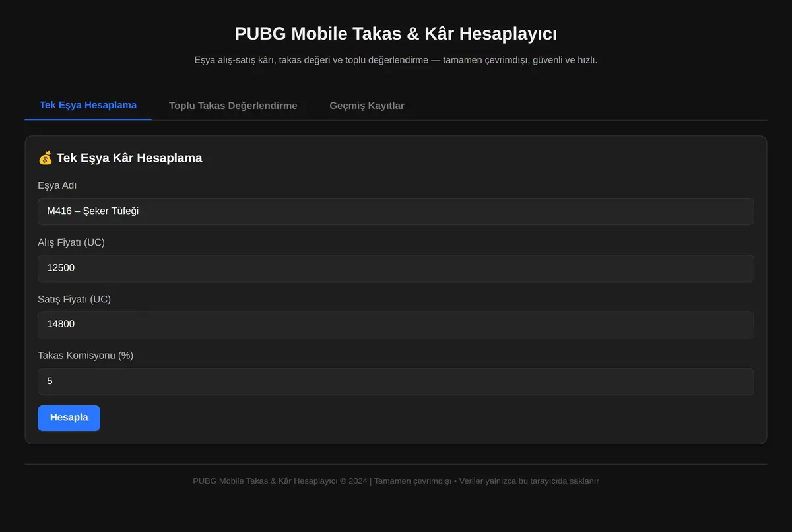
Task: Open the Toplu Takas Değerlendirme tab
Action: point(233,106)
